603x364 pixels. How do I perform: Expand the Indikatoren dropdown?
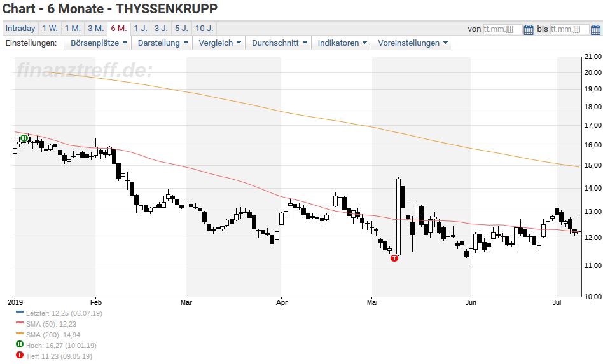(x=342, y=43)
